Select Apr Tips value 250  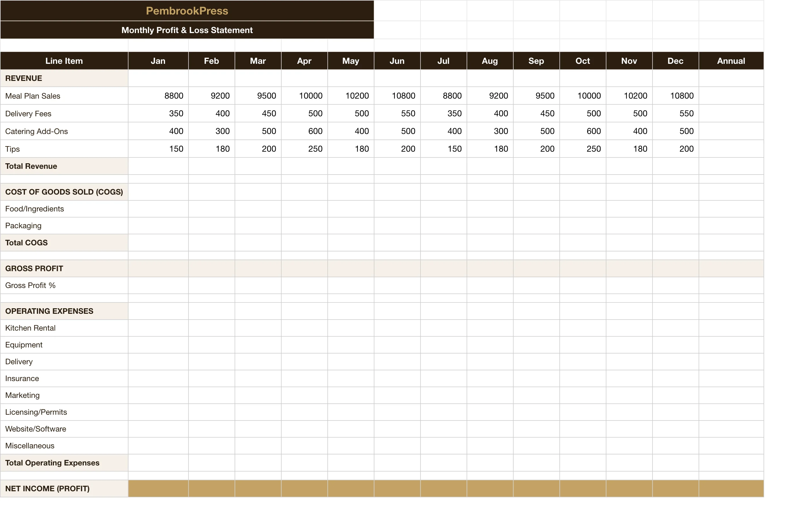click(x=304, y=149)
